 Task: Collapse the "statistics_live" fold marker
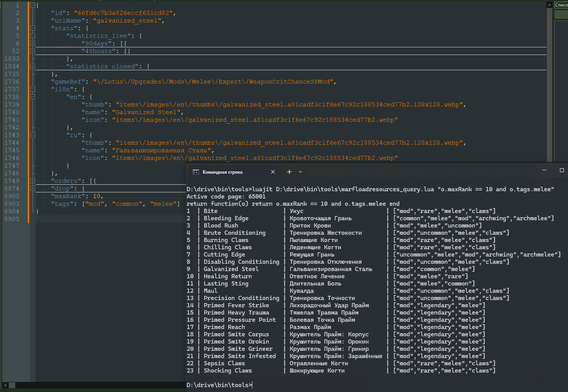point(32,36)
